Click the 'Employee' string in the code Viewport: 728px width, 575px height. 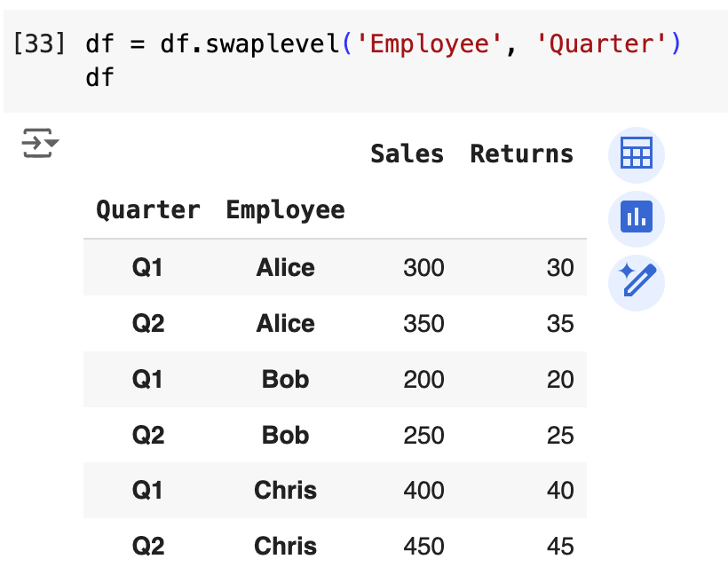[430, 43]
